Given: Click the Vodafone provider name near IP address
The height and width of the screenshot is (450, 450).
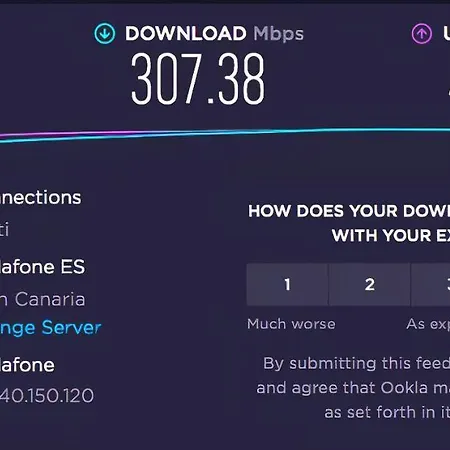Looking at the screenshot, I should click(x=27, y=365).
